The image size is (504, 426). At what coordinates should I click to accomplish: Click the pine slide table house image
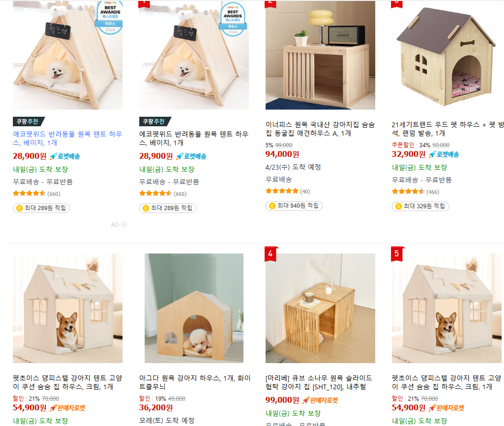tap(320, 308)
